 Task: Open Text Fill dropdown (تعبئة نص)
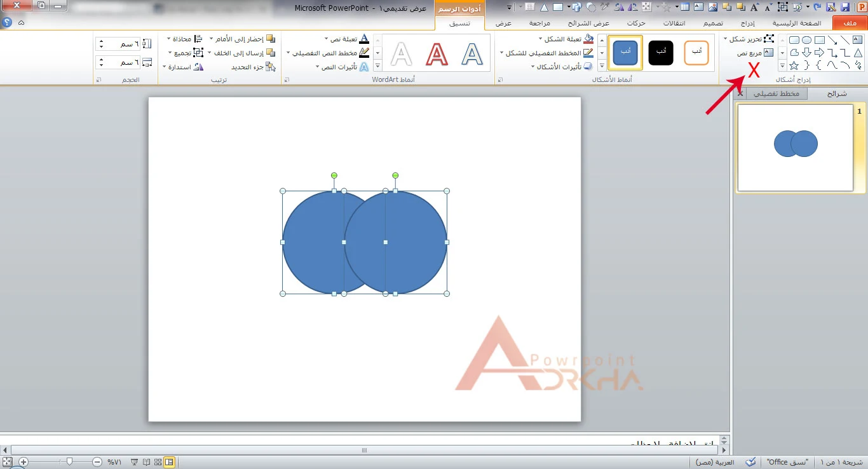click(347, 39)
